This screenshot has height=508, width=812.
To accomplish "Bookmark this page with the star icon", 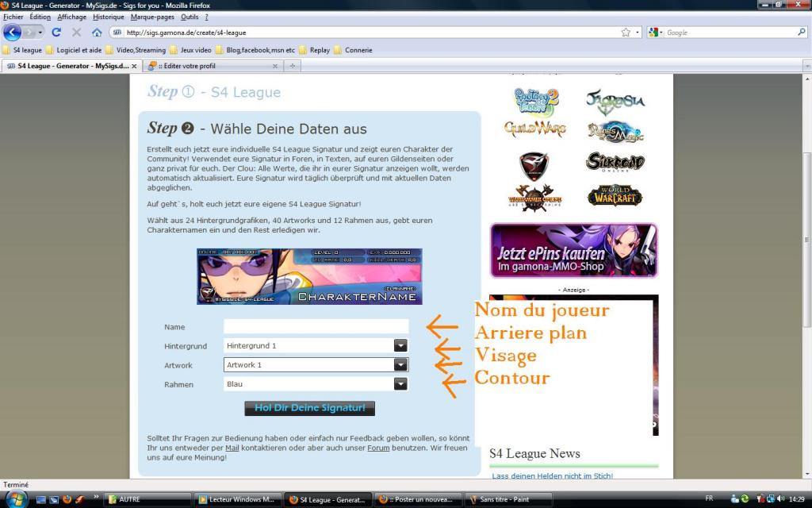I will tap(626, 32).
